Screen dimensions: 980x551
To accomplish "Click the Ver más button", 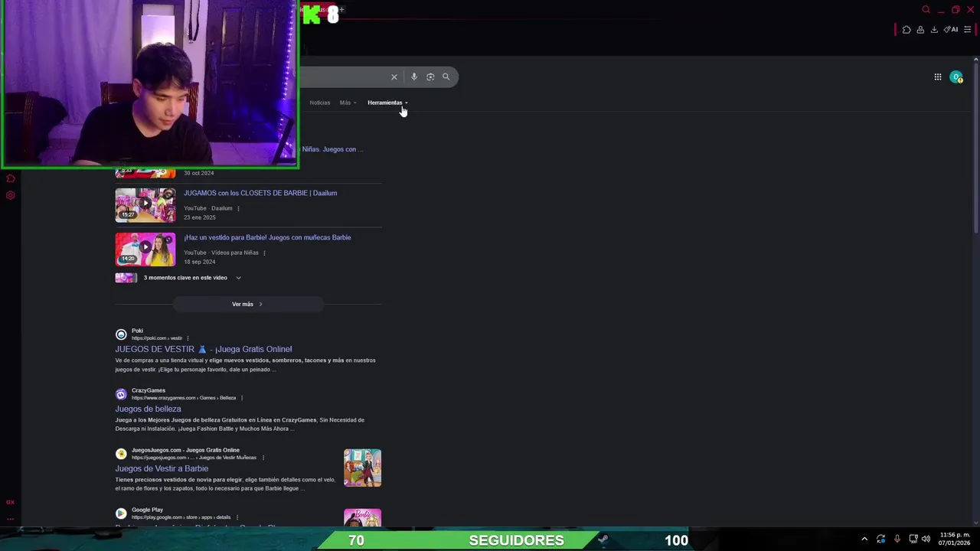I will (247, 304).
